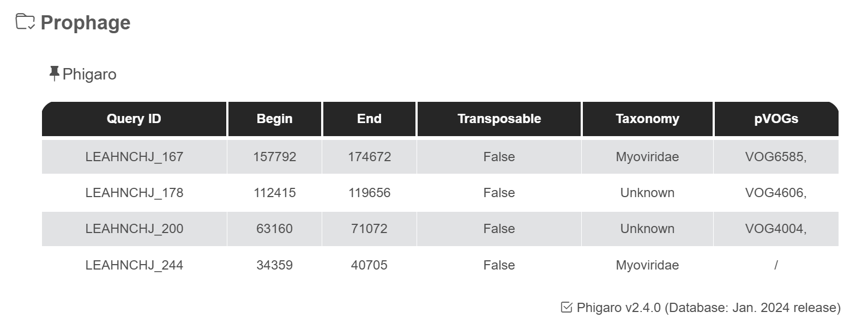Screen dimensions: 868x318
Task: Click the Begin value 157792
Action: [x=275, y=157]
